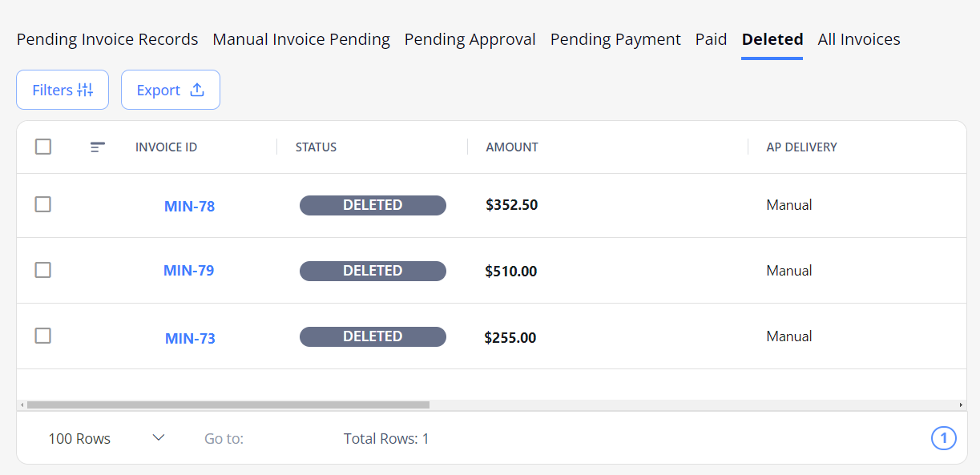Go to the Paid tab
Screen dimensions: 980x475
click(712, 39)
